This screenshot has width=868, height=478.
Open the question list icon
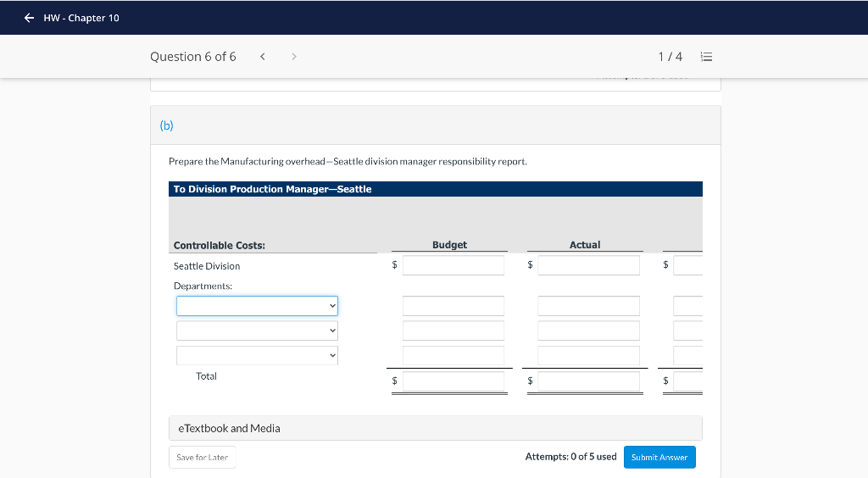[x=706, y=57]
